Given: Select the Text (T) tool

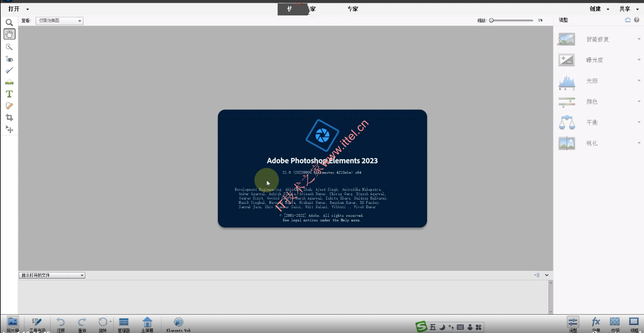Looking at the screenshot, I should [9, 94].
